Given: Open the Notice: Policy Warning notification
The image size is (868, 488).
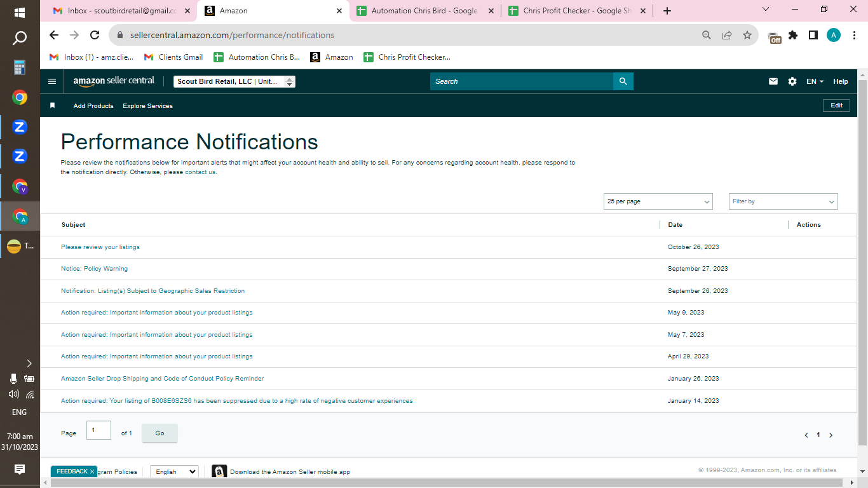Looking at the screenshot, I should coord(94,269).
